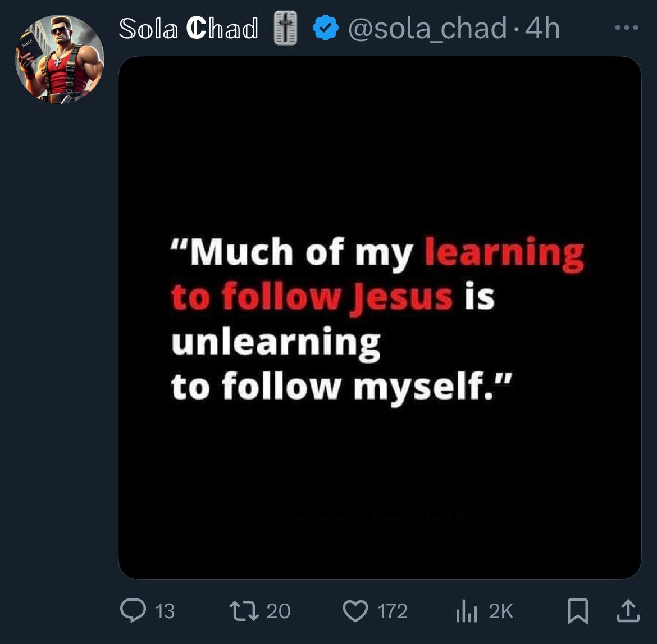Click the cross emoji beside Sola Chad
This screenshot has height=644, width=657.
(x=285, y=28)
